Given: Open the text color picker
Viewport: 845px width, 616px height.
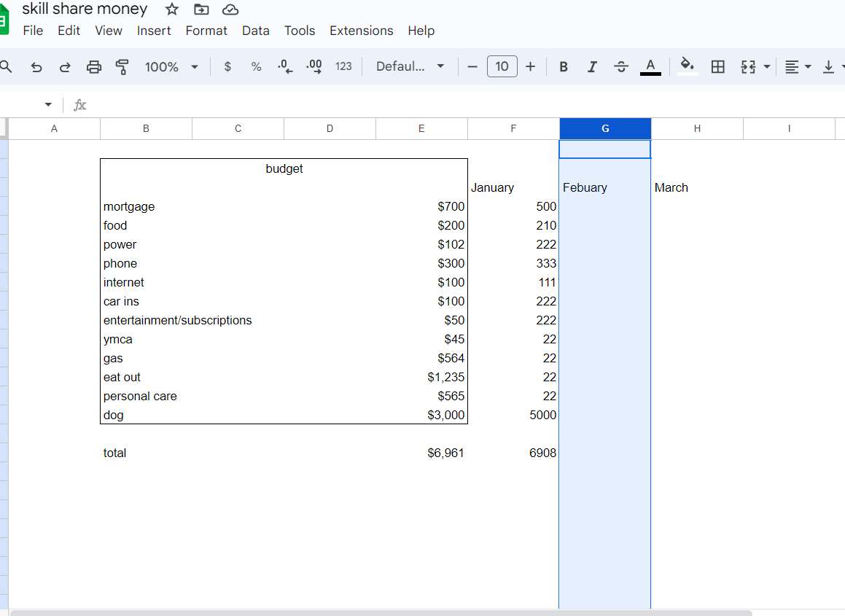Looking at the screenshot, I should (650, 66).
